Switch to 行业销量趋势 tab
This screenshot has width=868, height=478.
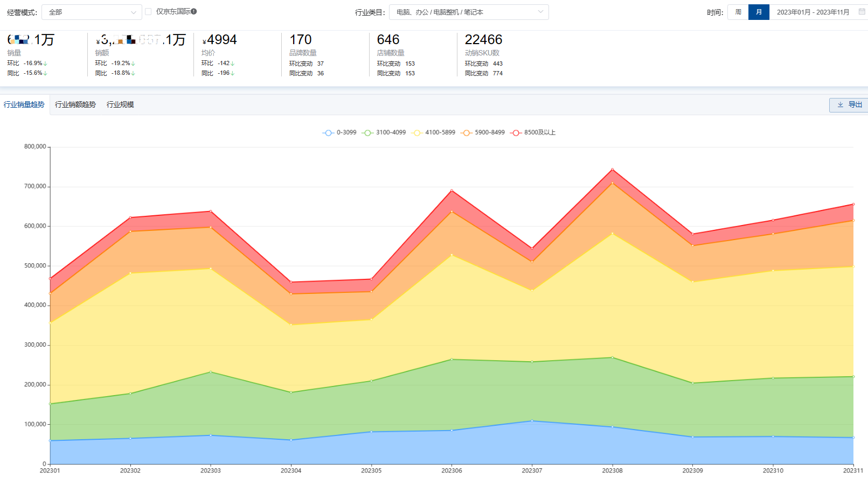(24, 104)
